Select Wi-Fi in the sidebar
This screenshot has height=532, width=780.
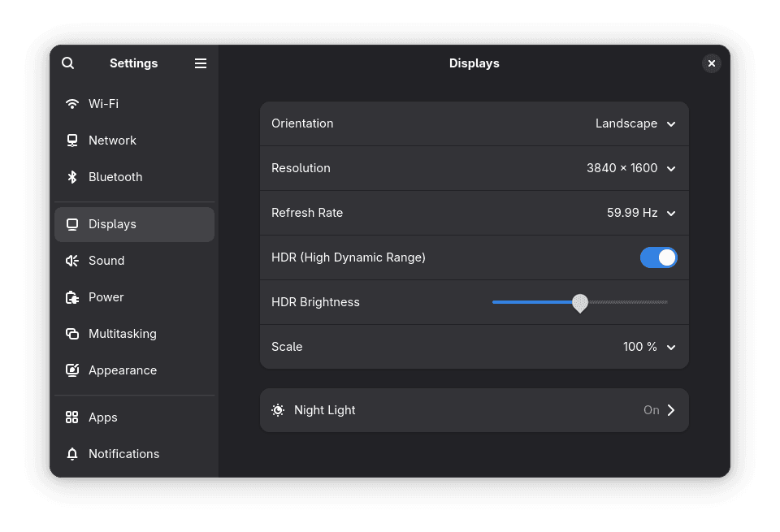[134, 103]
